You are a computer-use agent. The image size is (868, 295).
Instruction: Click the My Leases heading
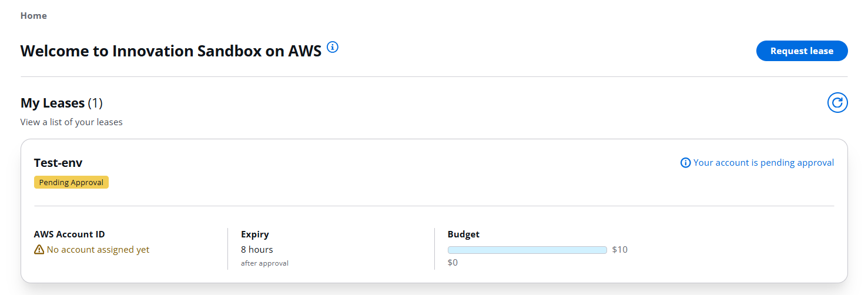click(x=53, y=103)
